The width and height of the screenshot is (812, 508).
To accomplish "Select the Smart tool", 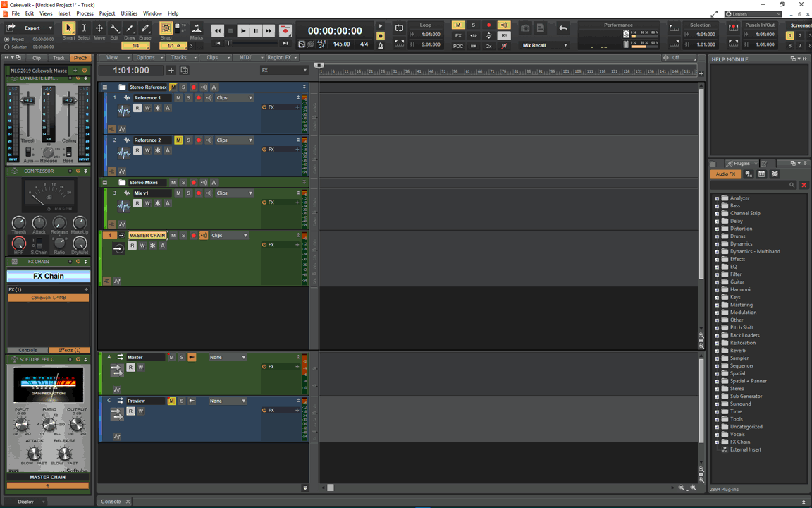I will pyautogui.click(x=68, y=28).
